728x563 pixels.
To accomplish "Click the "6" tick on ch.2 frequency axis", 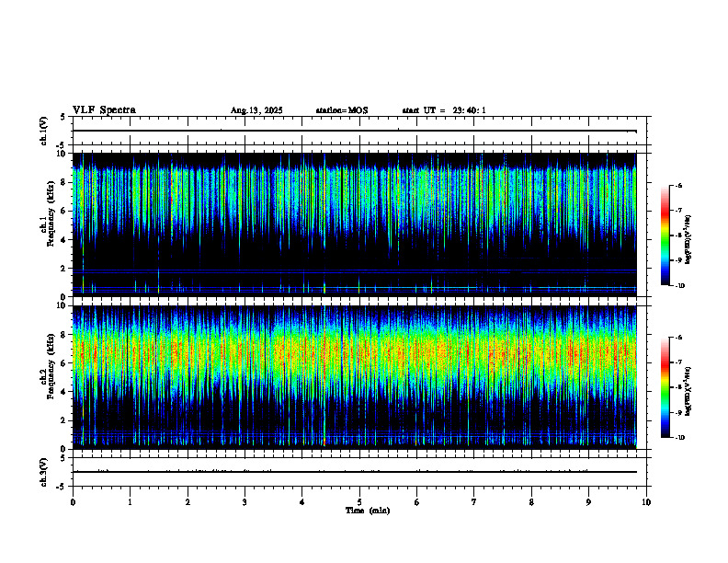I will (64, 363).
